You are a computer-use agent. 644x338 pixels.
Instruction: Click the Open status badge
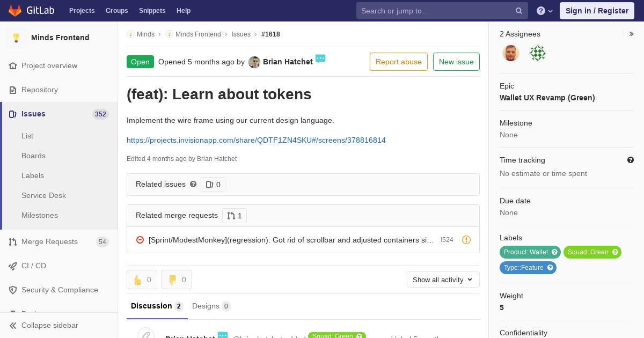tap(140, 62)
